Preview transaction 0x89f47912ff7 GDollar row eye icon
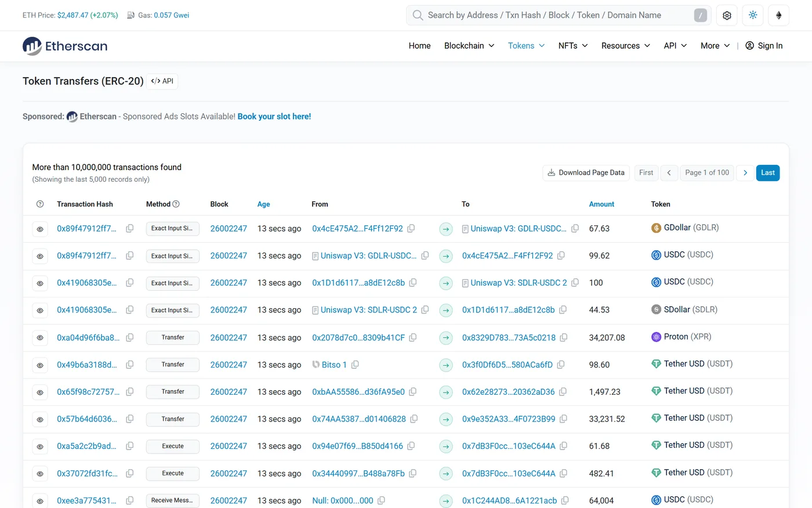Screen dimensions: 812x508 pyautogui.click(x=40, y=229)
